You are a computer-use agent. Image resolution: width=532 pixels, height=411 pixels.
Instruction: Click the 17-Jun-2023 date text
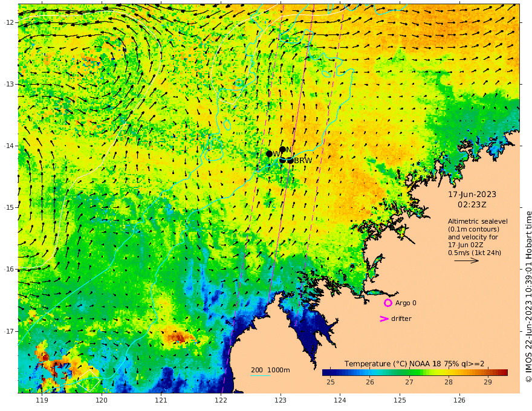[472, 194]
